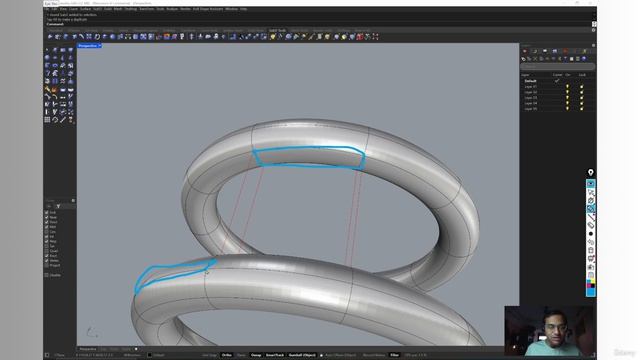
Task: Toggle Planar in the status bar
Action: point(241,355)
